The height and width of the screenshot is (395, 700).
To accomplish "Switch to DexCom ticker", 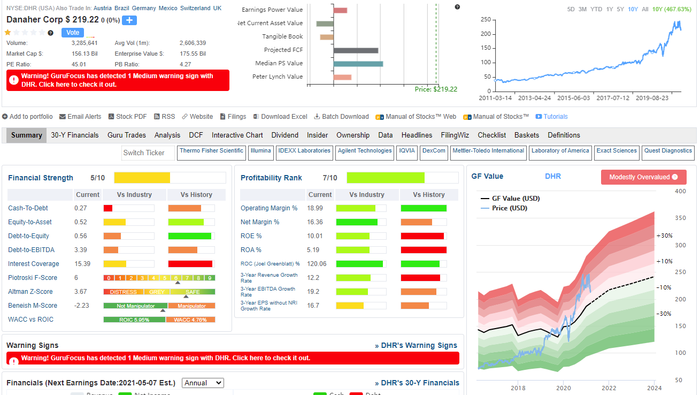I will (x=433, y=153).
